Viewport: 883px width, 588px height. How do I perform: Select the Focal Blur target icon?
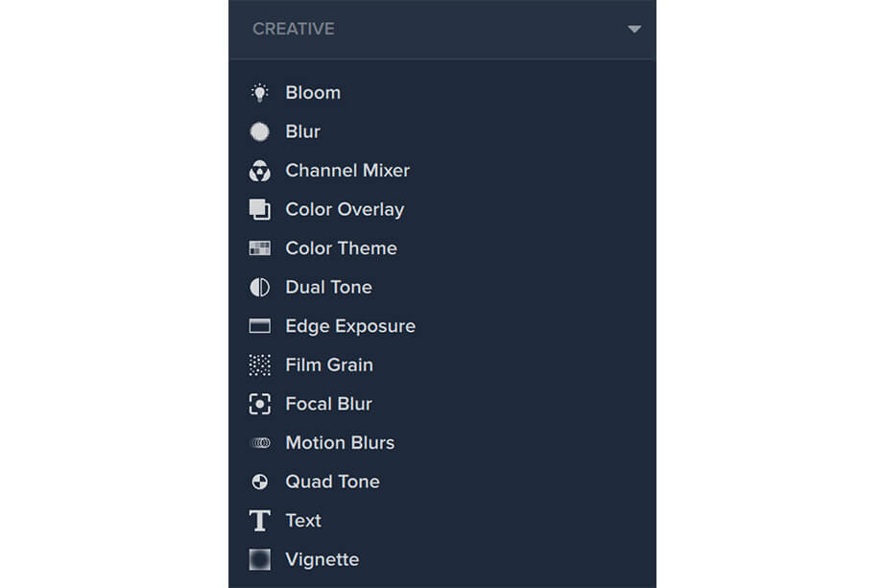coord(259,404)
